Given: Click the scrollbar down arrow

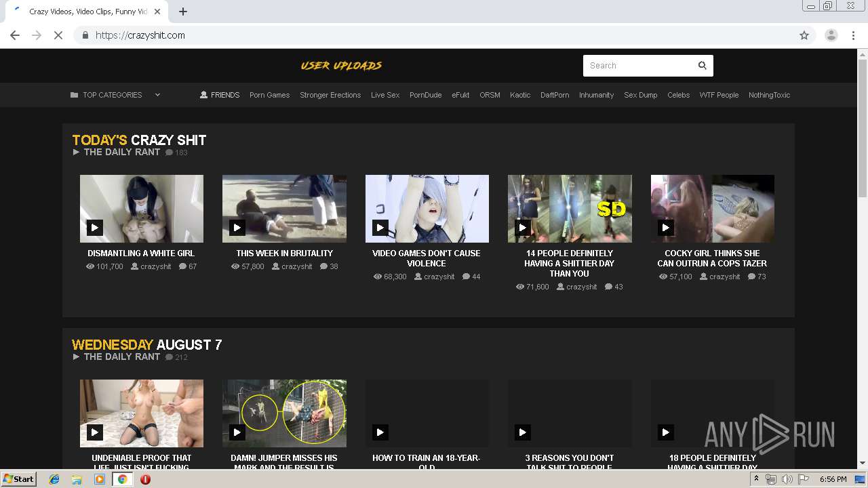Looking at the screenshot, I should [863, 464].
